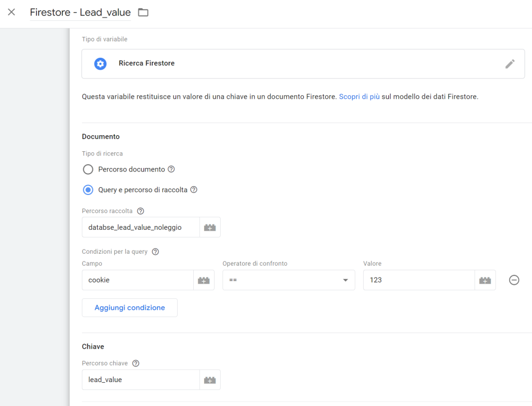Viewport: 532px width, 406px height.
Task: Insert variable into Percorso chiave field
Action: point(210,380)
